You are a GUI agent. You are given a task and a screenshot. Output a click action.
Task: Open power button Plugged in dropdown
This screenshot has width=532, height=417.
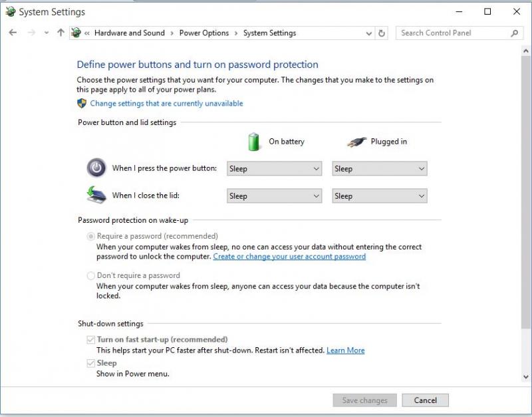tap(379, 169)
